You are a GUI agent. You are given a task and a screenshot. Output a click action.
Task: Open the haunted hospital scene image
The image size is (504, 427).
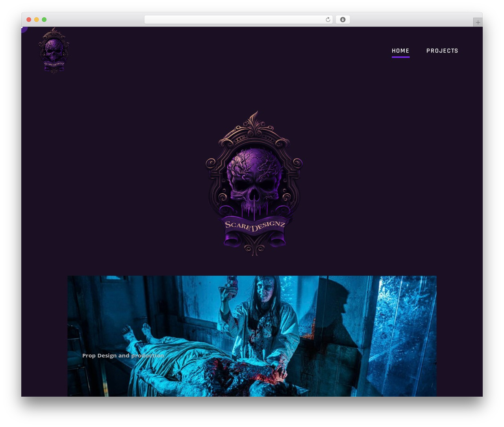pos(252,336)
